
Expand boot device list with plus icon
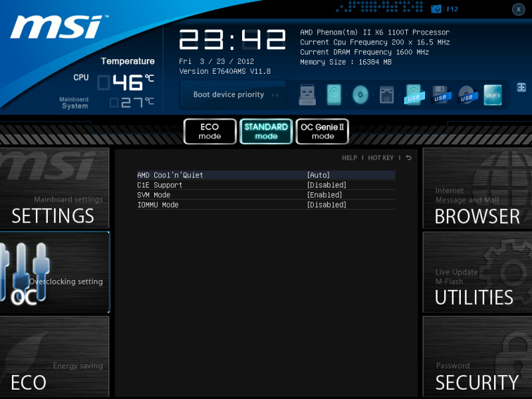(521, 87)
